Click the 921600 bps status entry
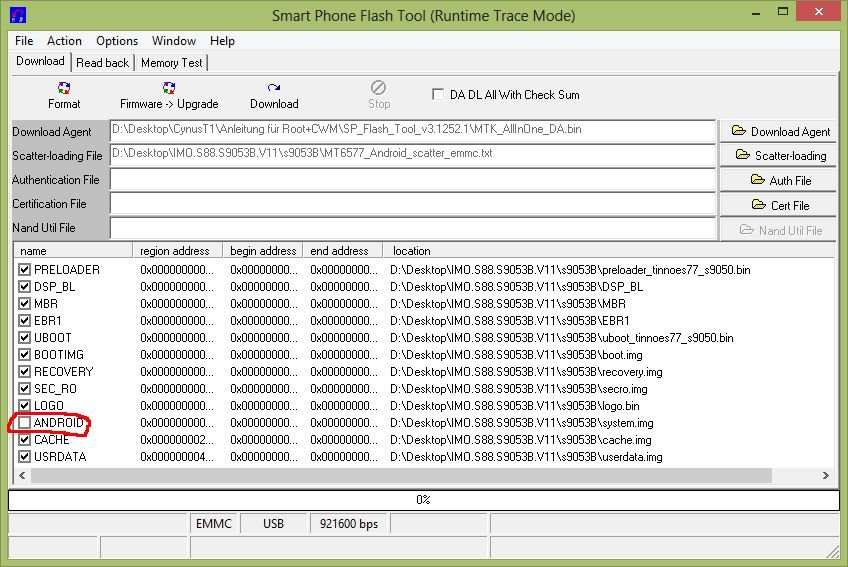848x567 pixels. pyautogui.click(x=349, y=524)
